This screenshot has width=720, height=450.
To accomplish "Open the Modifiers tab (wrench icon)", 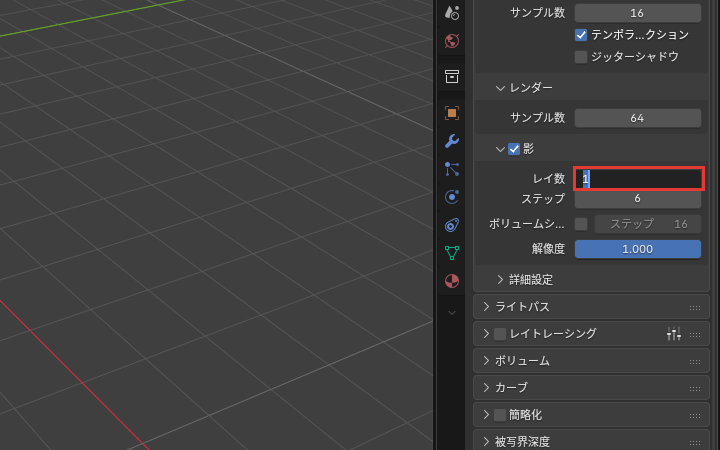I will point(452,141).
